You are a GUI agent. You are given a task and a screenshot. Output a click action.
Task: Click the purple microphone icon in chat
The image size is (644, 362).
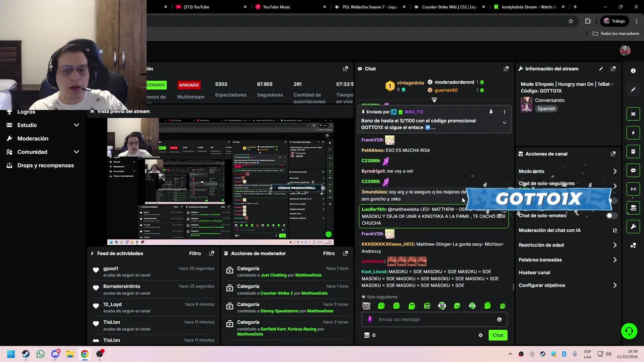pyautogui.click(x=370, y=319)
